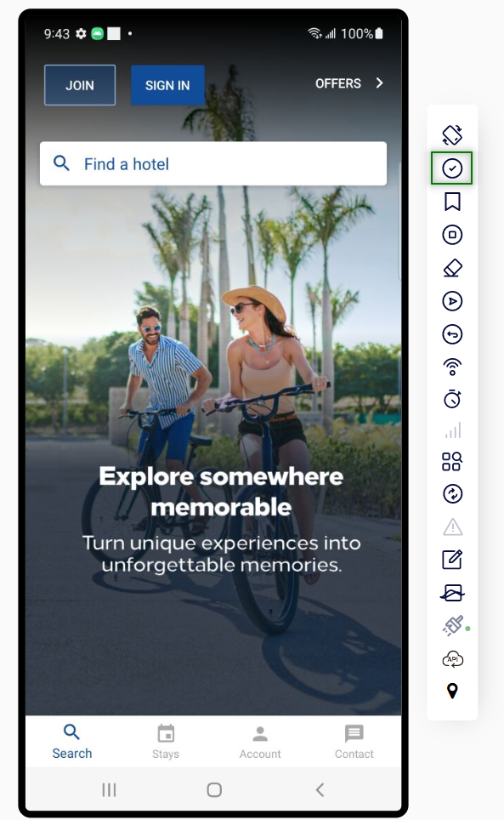Click the Find a hotel search field
The width and height of the screenshot is (504, 820).
click(213, 163)
